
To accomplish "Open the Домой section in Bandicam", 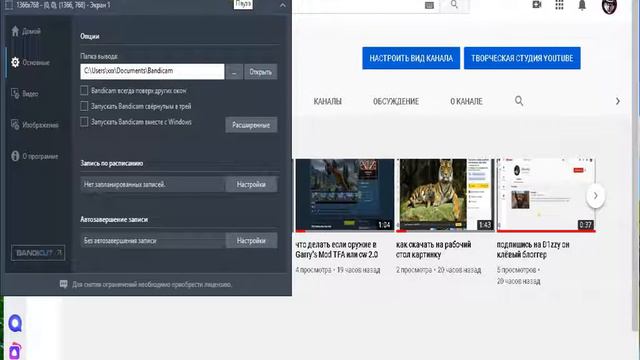I will (x=26, y=31).
